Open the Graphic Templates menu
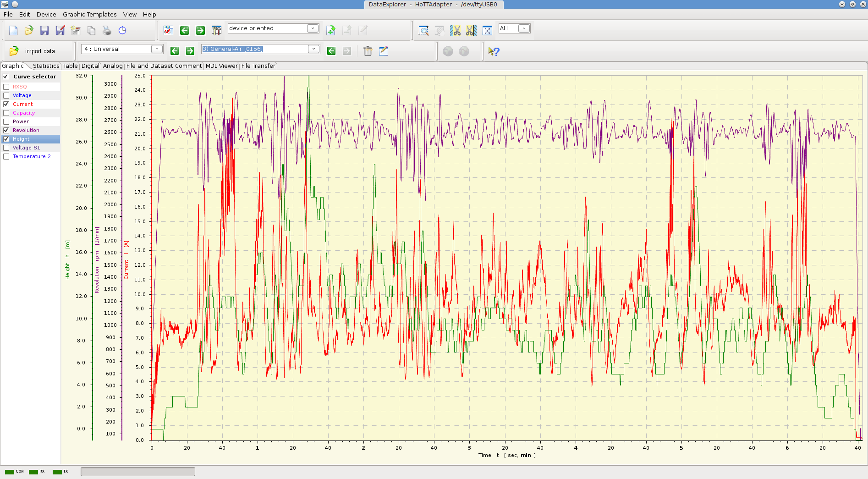The width and height of the screenshot is (868, 479). pyautogui.click(x=89, y=14)
